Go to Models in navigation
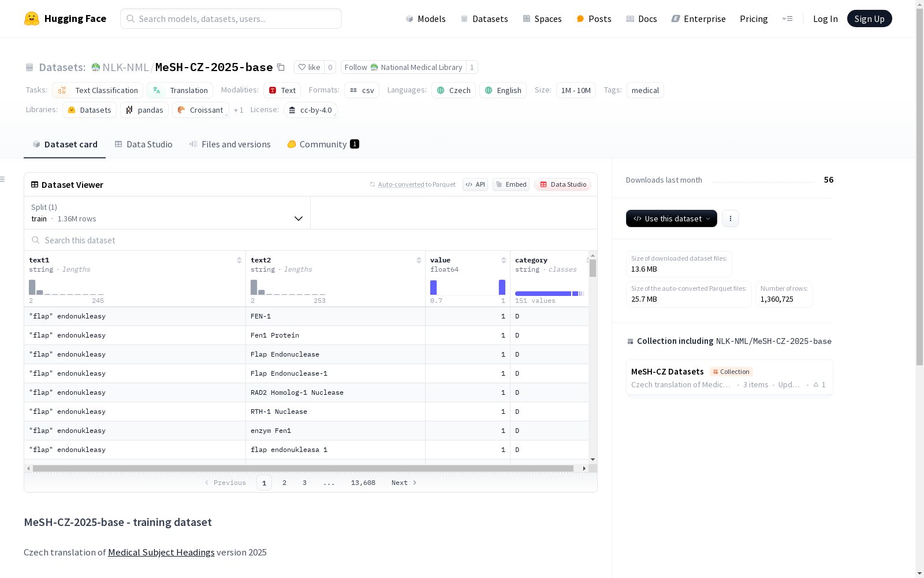The image size is (924, 578). pyautogui.click(x=426, y=18)
